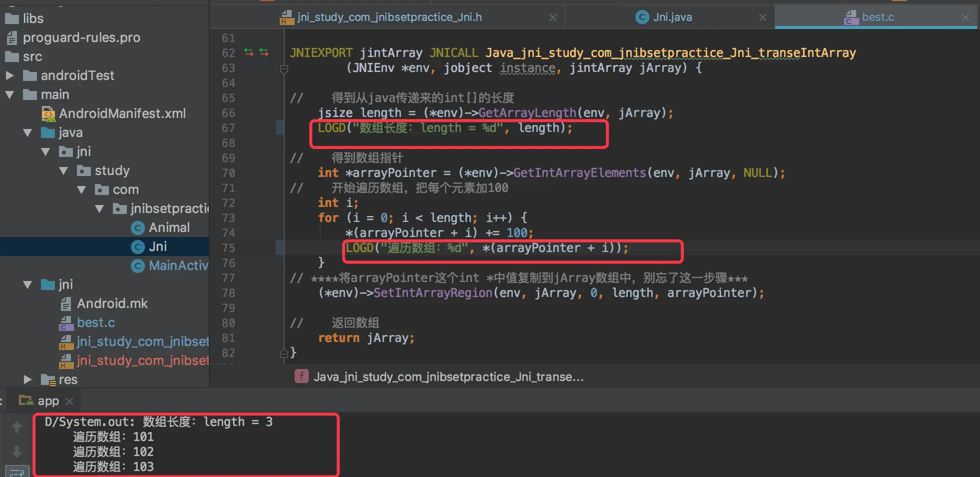This screenshot has height=477, width=980.
Task: Click the MainActivity class icon
Action: coord(138,266)
